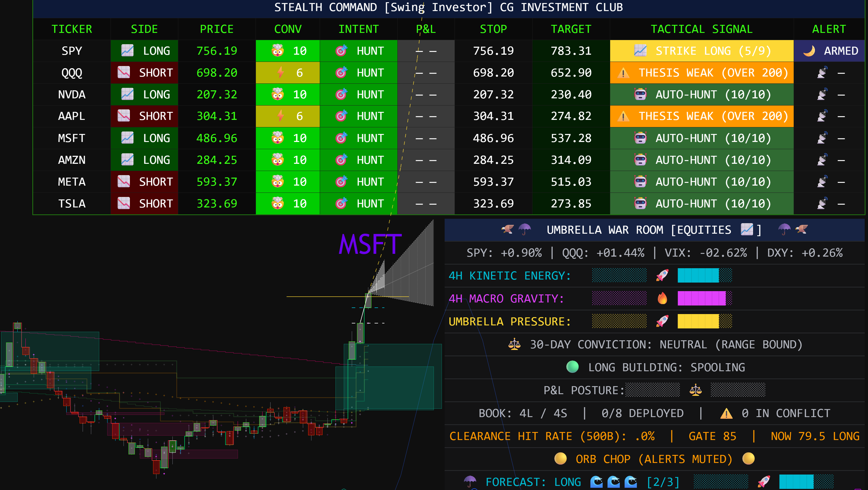Click the scales icon beside 30-DAY CONVICTION
This screenshot has height=490, width=868.
pos(515,344)
